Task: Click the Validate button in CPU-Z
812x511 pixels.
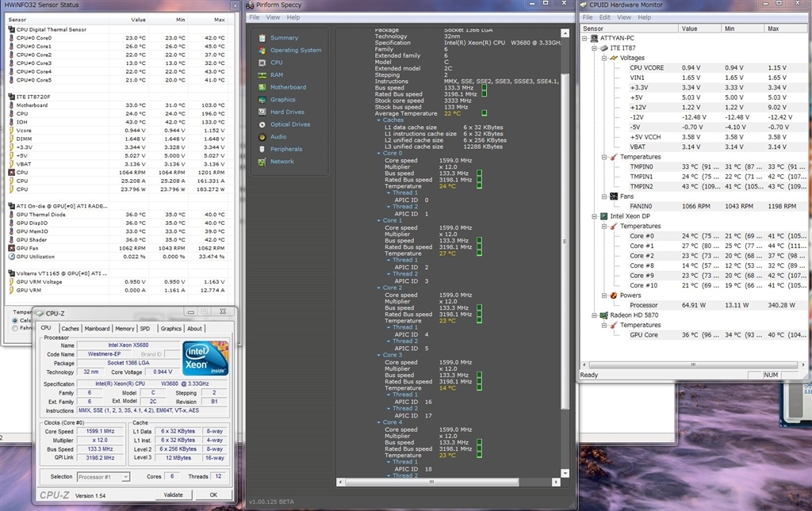Action: pyautogui.click(x=173, y=494)
